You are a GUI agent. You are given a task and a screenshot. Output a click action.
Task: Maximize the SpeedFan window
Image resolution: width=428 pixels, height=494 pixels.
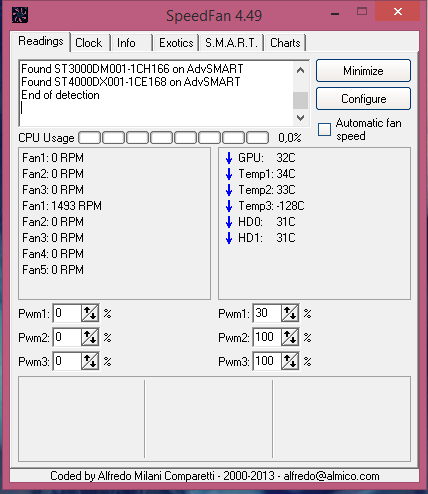pos(362,12)
